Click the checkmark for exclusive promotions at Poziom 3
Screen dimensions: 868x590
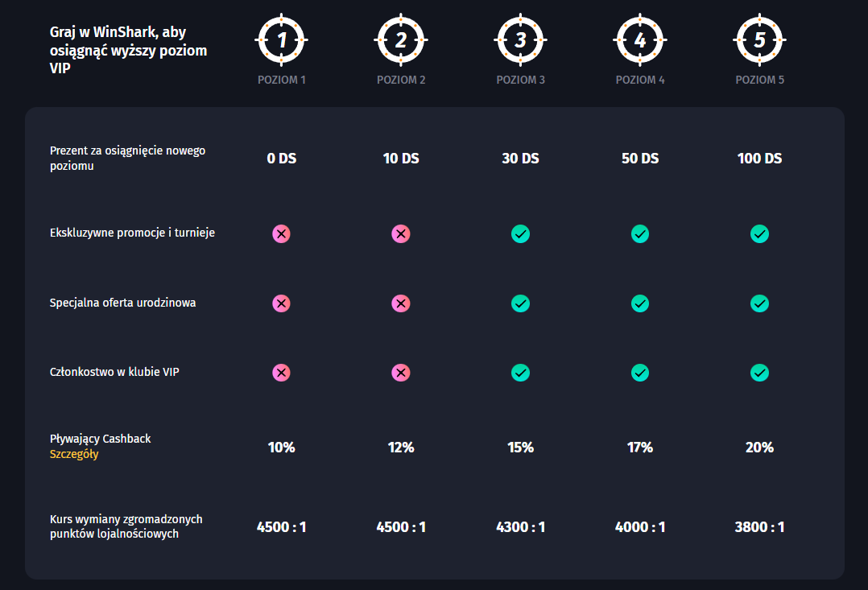pos(520,233)
